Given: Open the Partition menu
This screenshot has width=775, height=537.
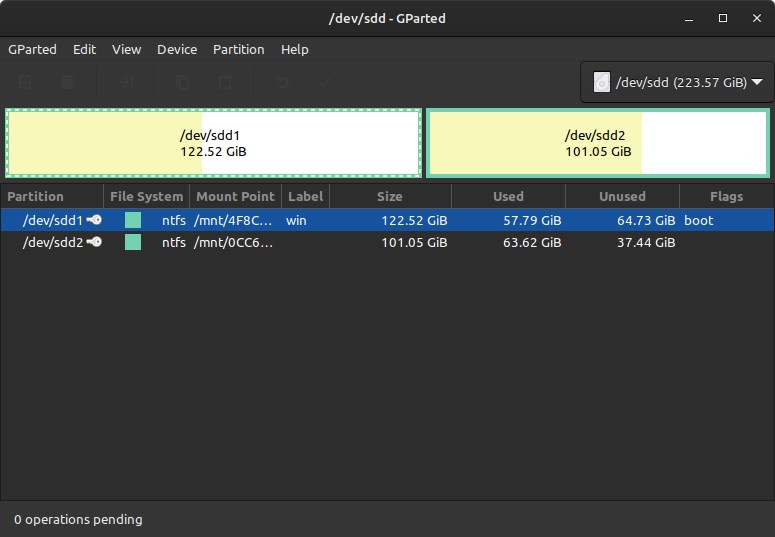Looking at the screenshot, I should (x=239, y=49).
